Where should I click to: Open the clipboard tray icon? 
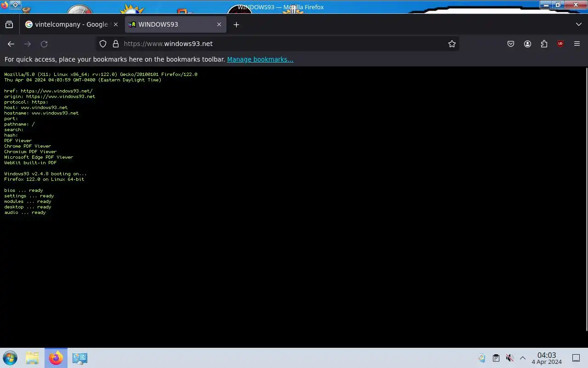[496, 358]
